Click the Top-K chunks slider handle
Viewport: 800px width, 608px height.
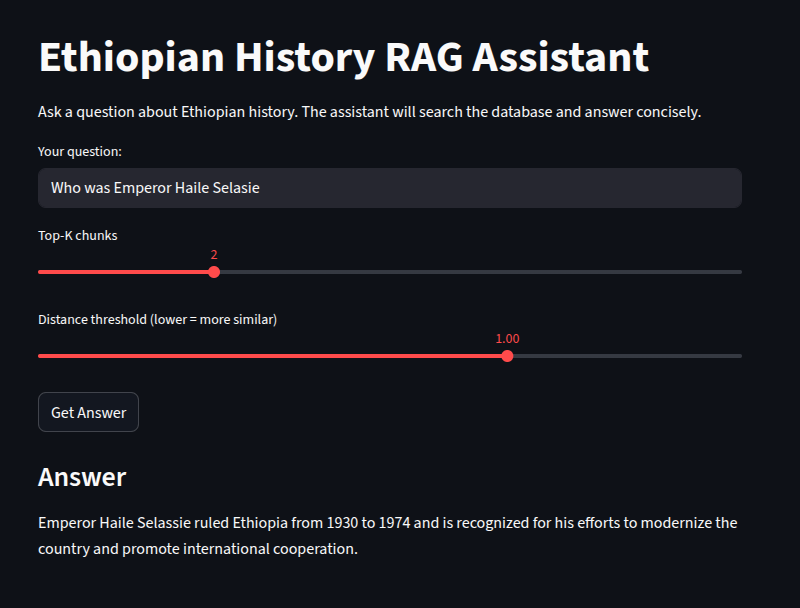pos(214,272)
